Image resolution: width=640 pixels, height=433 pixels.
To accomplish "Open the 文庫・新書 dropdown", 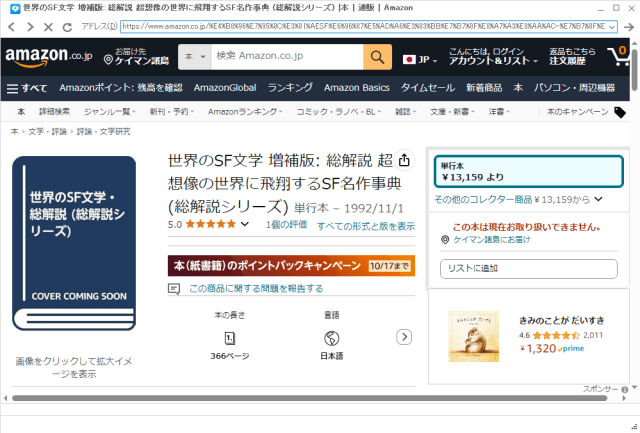I will [x=452, y=112].
